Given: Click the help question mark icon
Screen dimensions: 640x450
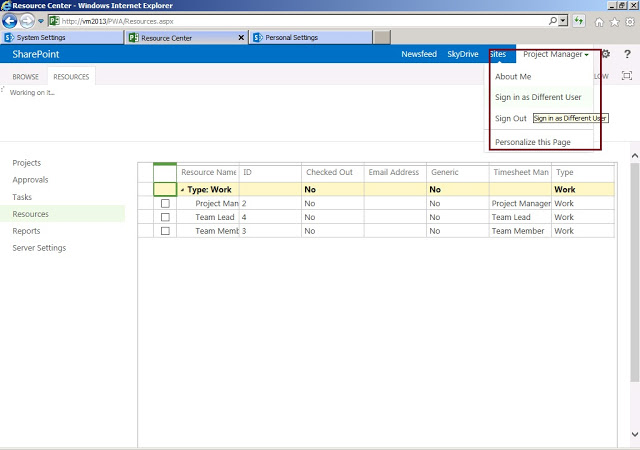Looking at the screenshot, I should (626, 54).
